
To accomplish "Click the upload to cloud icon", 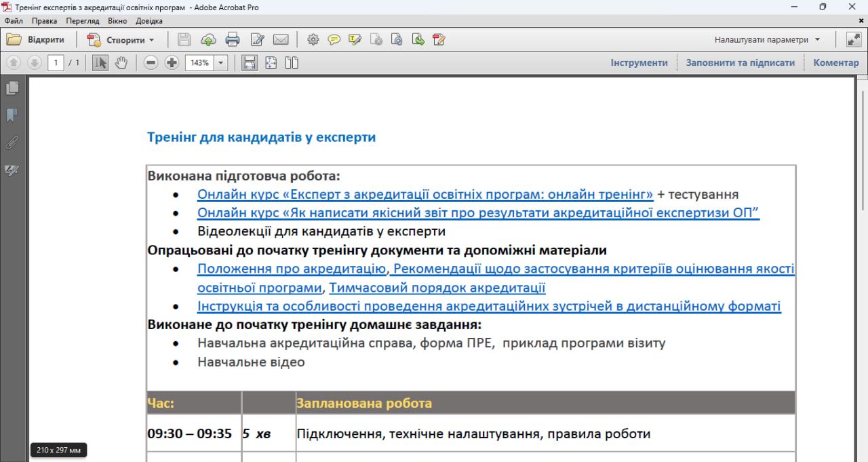I will pyautogui.click(x=208, y=40).
